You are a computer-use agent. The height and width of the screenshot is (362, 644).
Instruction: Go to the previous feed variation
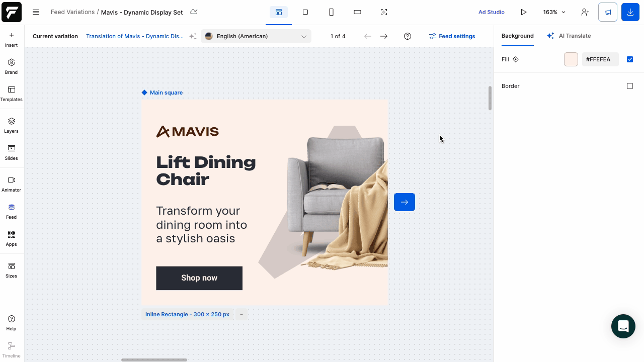tap(368, 36)
